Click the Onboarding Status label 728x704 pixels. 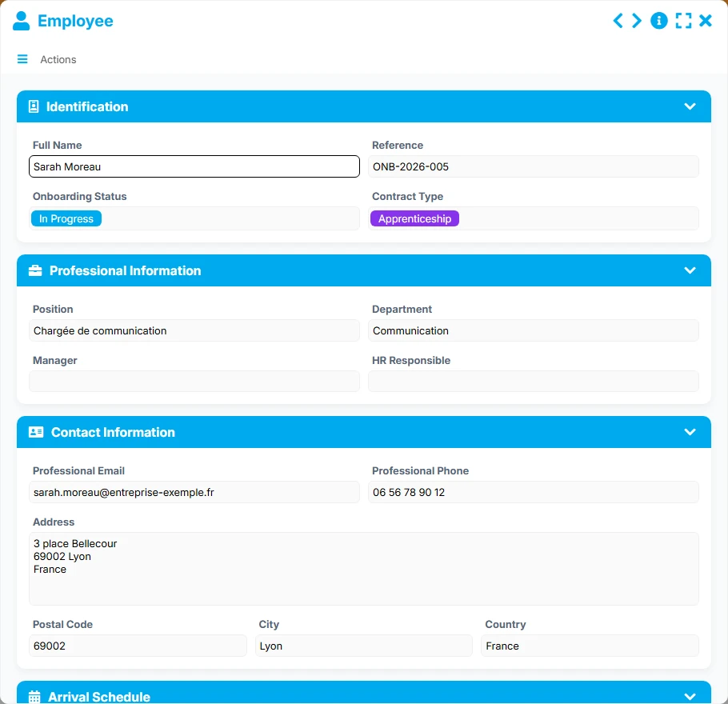[79, 197]
